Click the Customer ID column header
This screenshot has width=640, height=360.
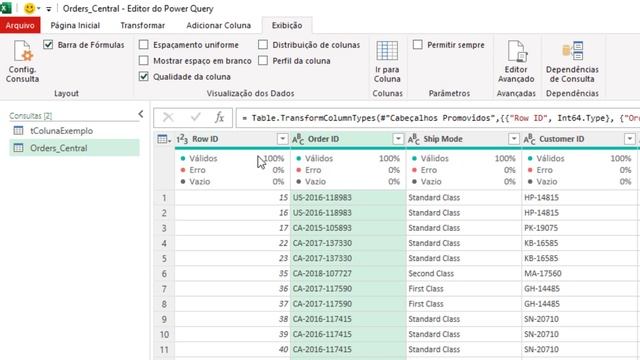coord(580,139)
